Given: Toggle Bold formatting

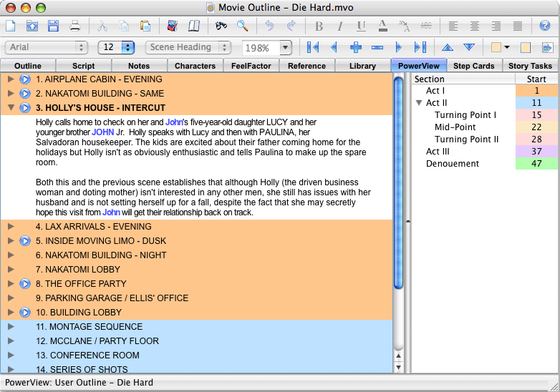Looking at the screenshot, I should 319,26.
